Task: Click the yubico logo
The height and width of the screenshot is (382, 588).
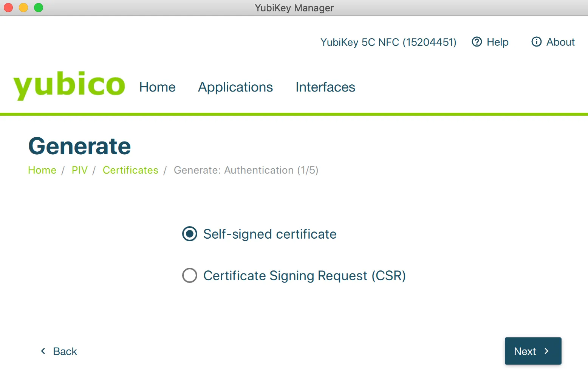Action: [69, 85]
